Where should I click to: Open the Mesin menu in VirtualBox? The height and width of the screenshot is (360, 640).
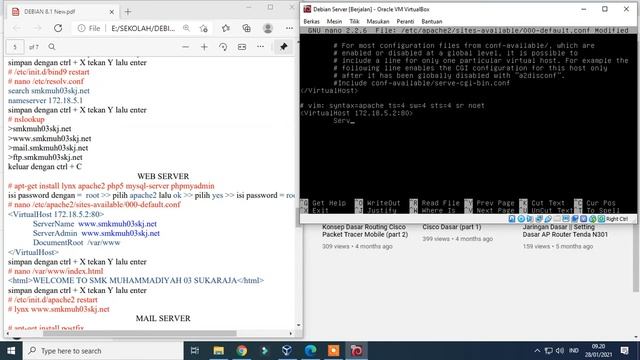pyautogui.click(x=334, y=21)
